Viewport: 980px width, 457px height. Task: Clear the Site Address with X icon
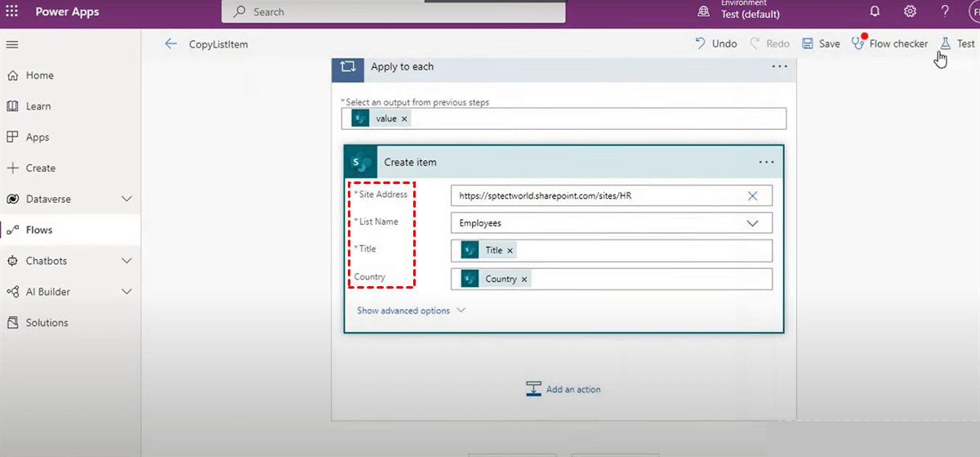752,196
